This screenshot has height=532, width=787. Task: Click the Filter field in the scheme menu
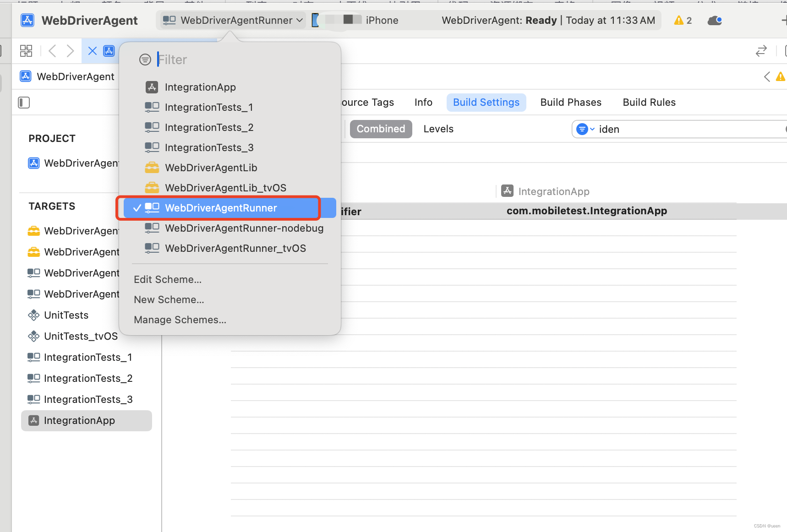point(206,59)
